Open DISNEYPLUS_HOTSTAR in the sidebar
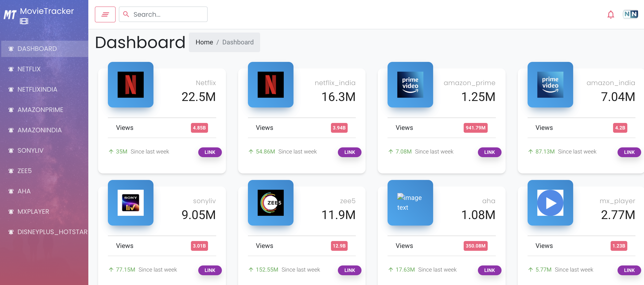This screenshot has height=285, width=644. pyautogui.click(x=45, y=232)
